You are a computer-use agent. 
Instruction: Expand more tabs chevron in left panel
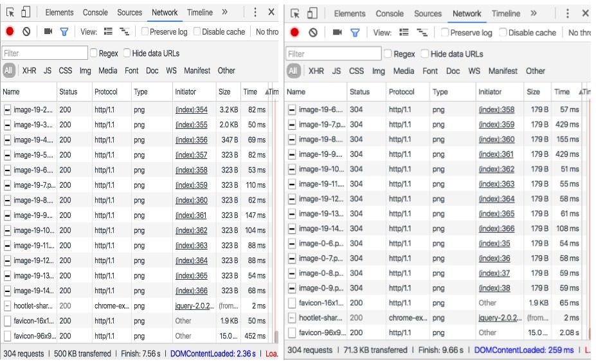224,12
